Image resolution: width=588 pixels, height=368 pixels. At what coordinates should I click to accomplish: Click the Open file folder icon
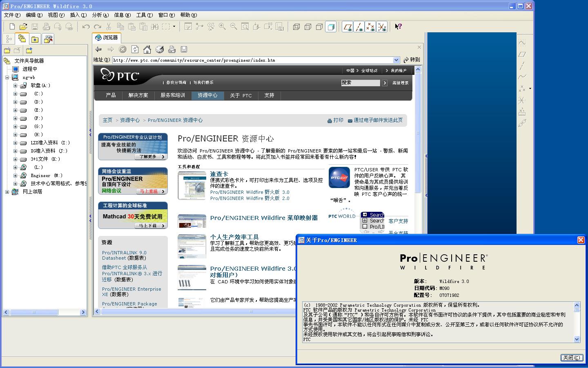point(23,27)
